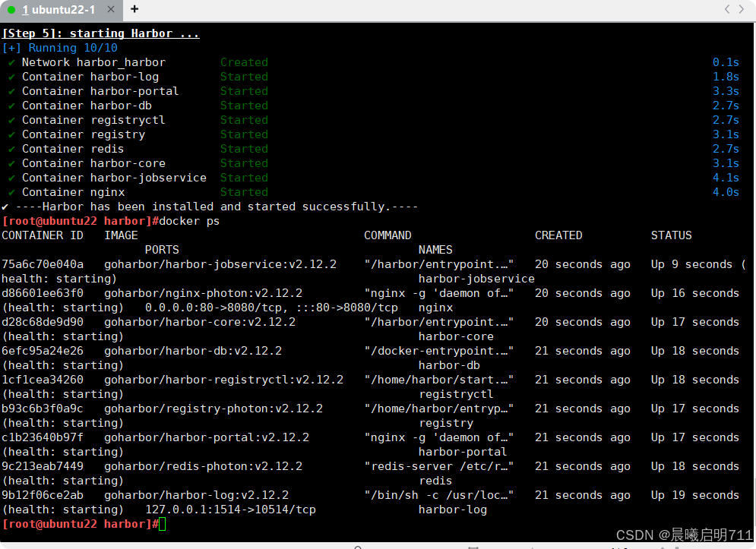The image size is (756, 549).
Task: Select "Up 9 seconds" status text
Action: click(691, 264)
